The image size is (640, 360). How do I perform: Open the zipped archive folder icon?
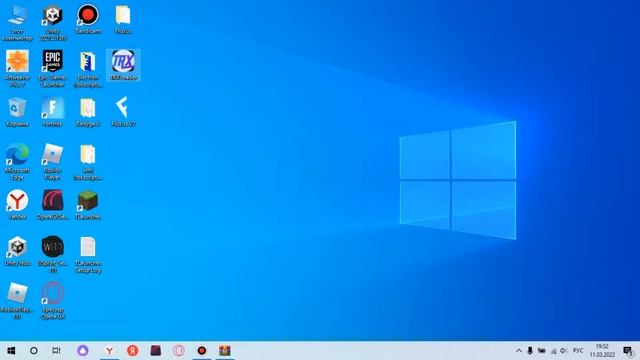tap(88, 69)
